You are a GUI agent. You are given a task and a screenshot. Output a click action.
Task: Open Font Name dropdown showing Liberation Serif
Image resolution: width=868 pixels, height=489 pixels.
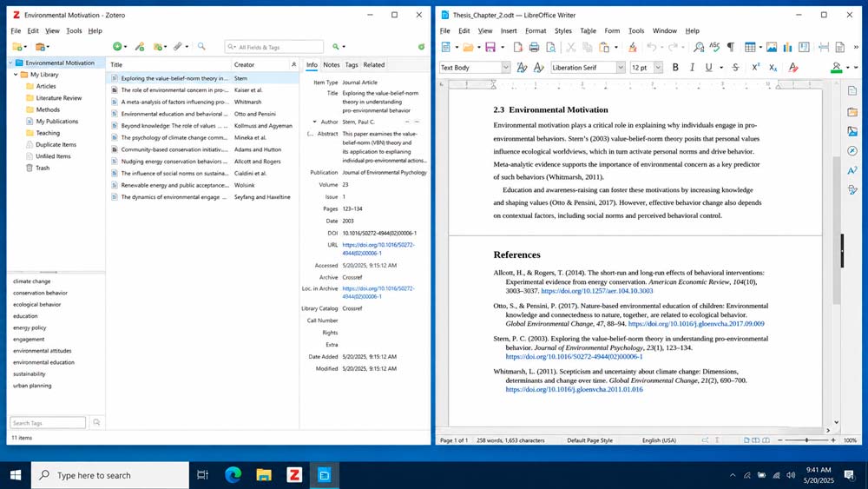click(x=621, y=68)
